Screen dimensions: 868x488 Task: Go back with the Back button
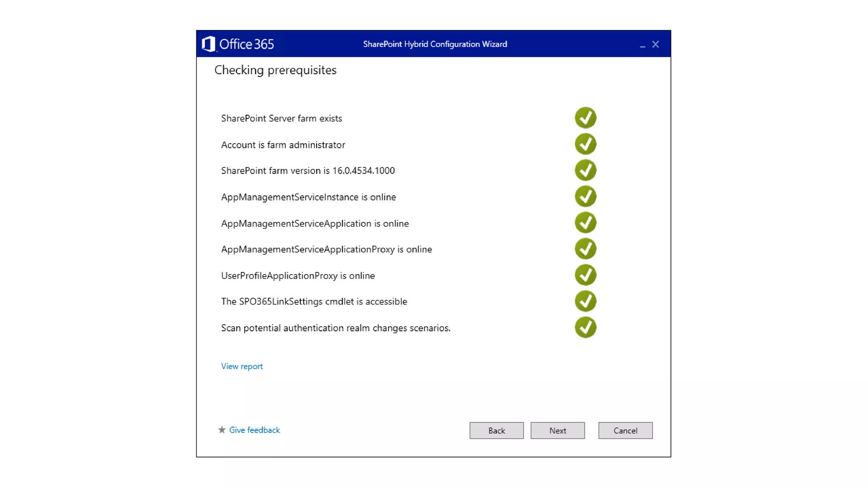point(496,430)
